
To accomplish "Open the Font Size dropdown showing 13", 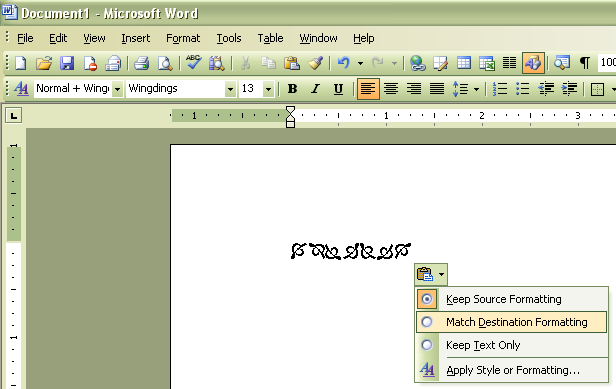I will click(268, 89).
